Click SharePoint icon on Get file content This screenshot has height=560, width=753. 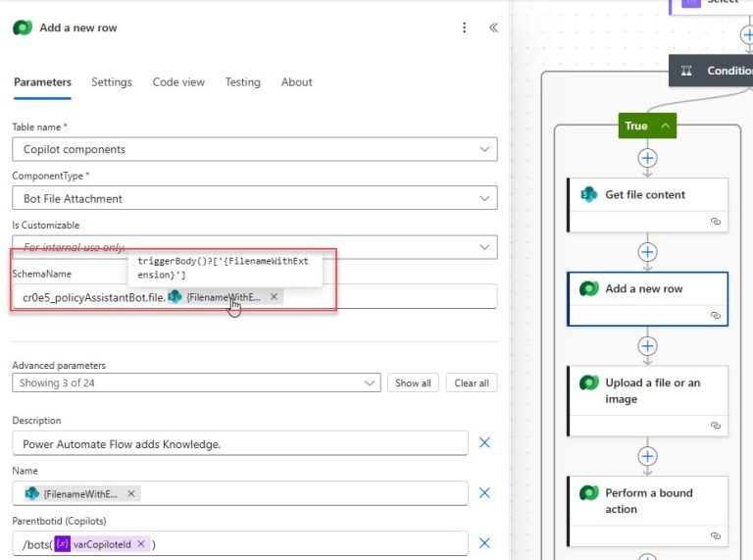pyautogui.click(x=588, y=194)
